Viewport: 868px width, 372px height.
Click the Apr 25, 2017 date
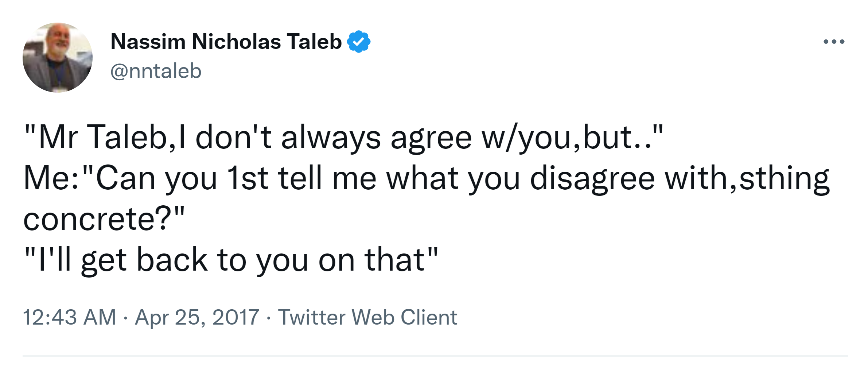point(197,317)
